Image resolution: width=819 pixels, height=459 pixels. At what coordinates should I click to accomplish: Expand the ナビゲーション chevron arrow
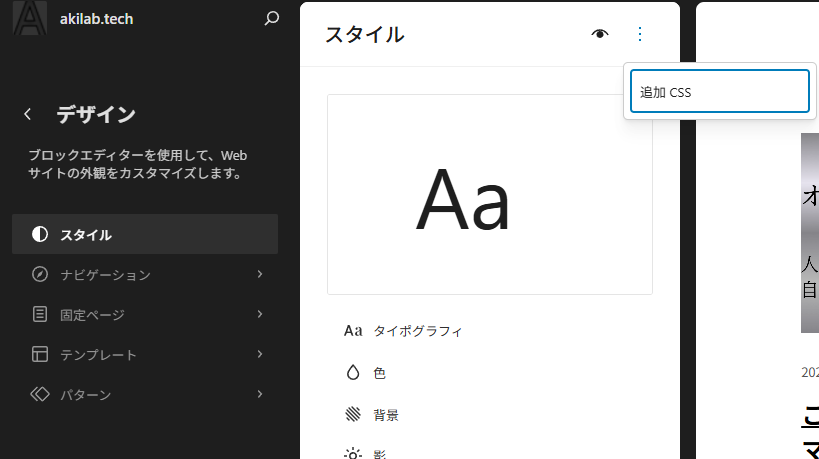click(x=259, y=274)
